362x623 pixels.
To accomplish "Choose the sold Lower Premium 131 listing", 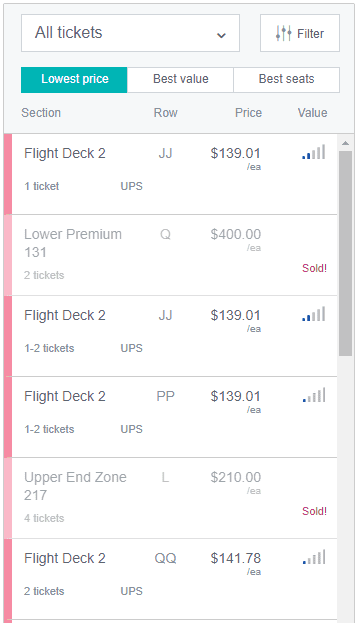I will [x=170, y=255].
